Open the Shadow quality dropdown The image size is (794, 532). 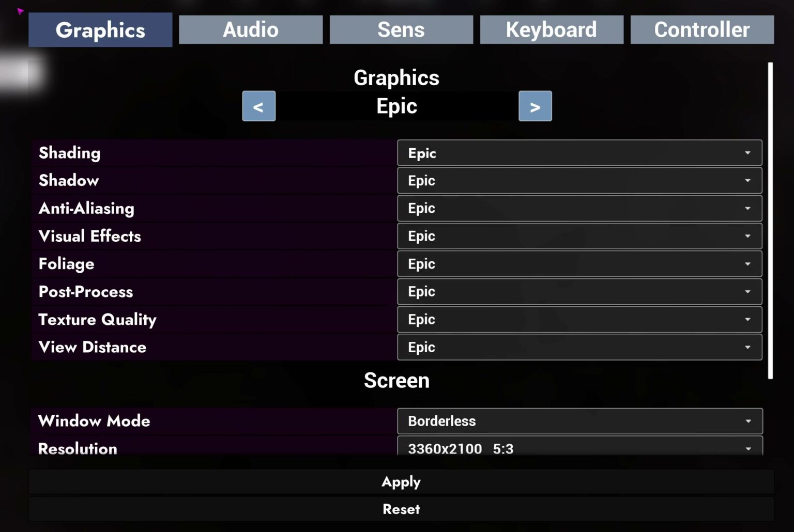pos(579,180)
